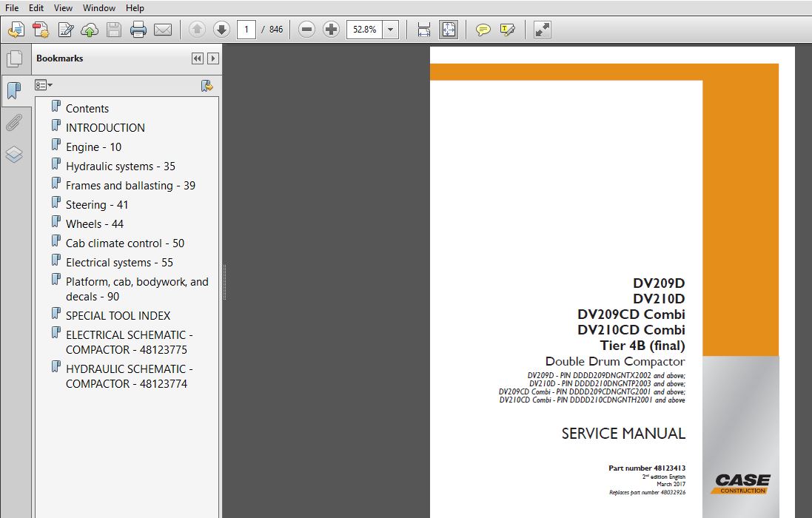Open the View menu
Image resolution: width=812 pixels, height=518 pixels.
[63, 7]
